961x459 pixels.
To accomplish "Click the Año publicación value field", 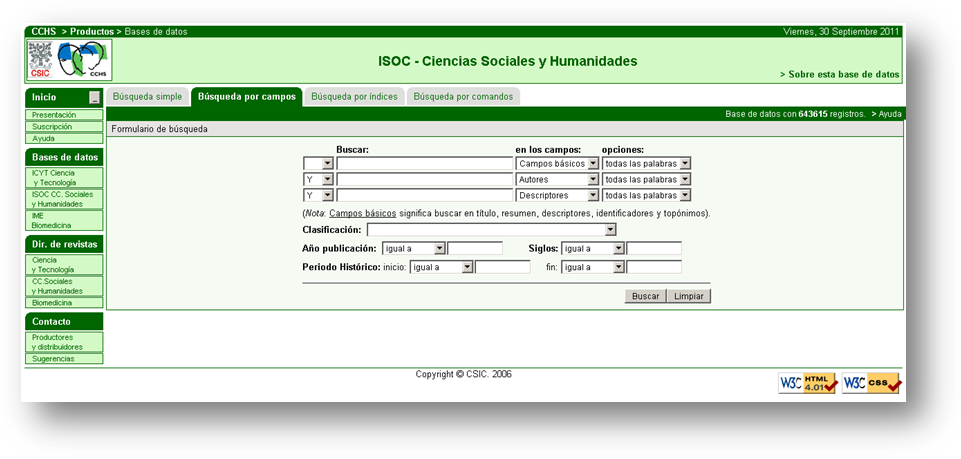I will 475,249.
